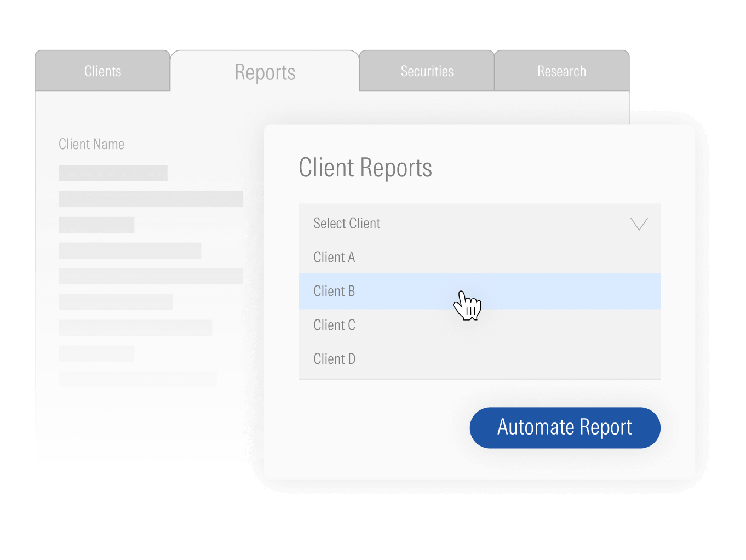Select the highlighted Client B option
746x560 pixels.
pyautogui.click(x=334, y=291)
